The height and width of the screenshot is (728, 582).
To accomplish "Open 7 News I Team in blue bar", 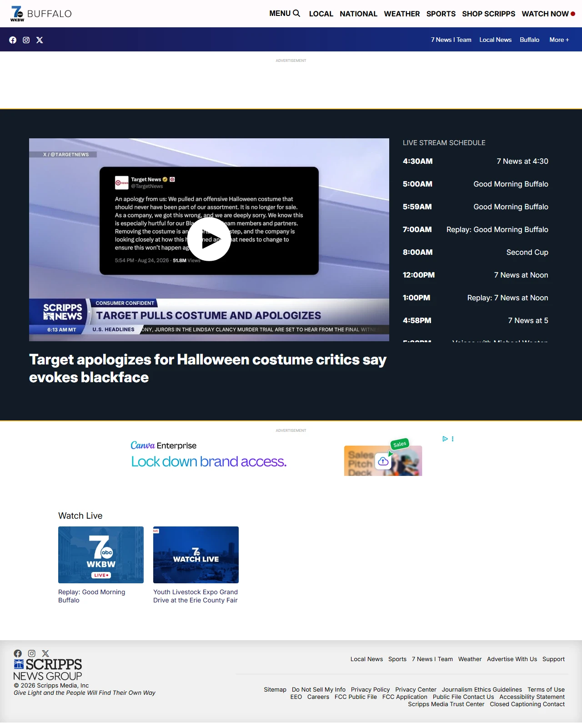I will click(x=451, y=40).
